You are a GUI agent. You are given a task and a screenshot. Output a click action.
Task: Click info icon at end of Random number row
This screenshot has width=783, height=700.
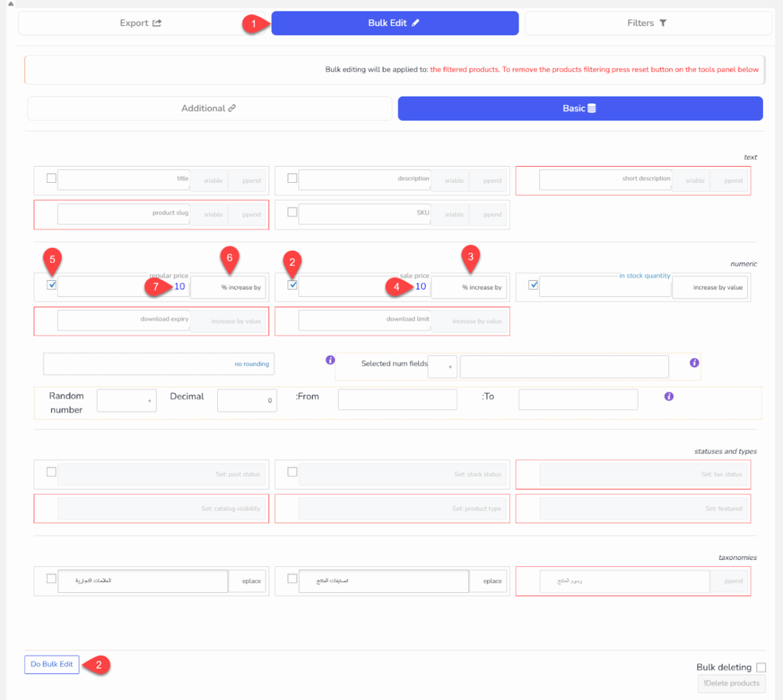point(668,396)
